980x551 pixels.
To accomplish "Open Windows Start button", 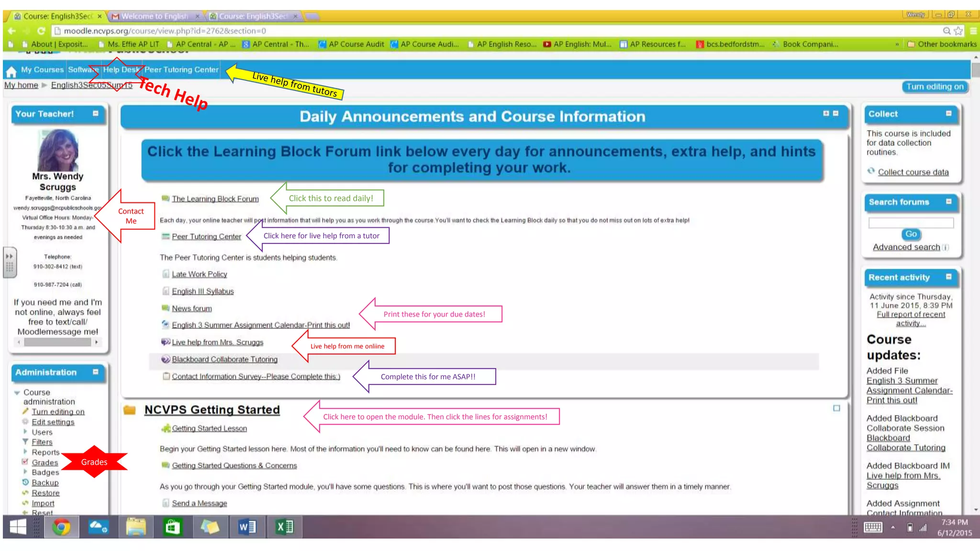I will [18, 527].
